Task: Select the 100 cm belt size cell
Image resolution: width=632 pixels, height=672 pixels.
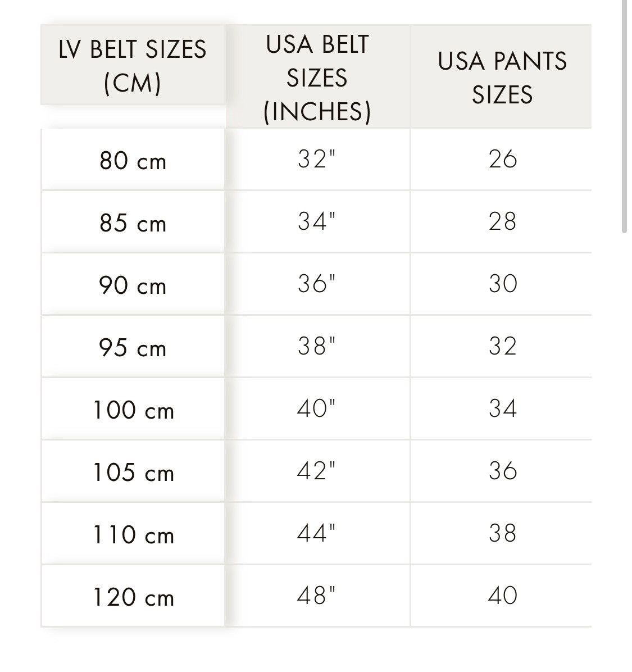Action: coord(133,409)
